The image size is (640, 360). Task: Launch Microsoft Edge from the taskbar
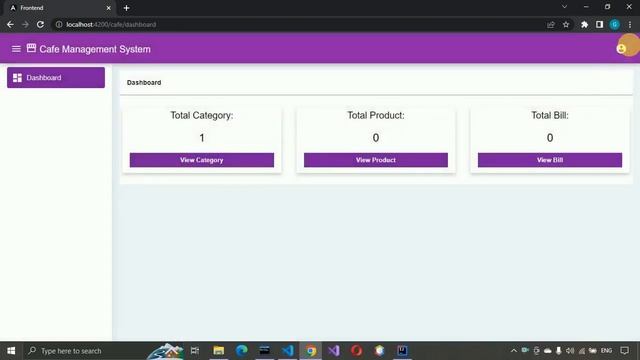pyautogui.click(x=242, y=351)
